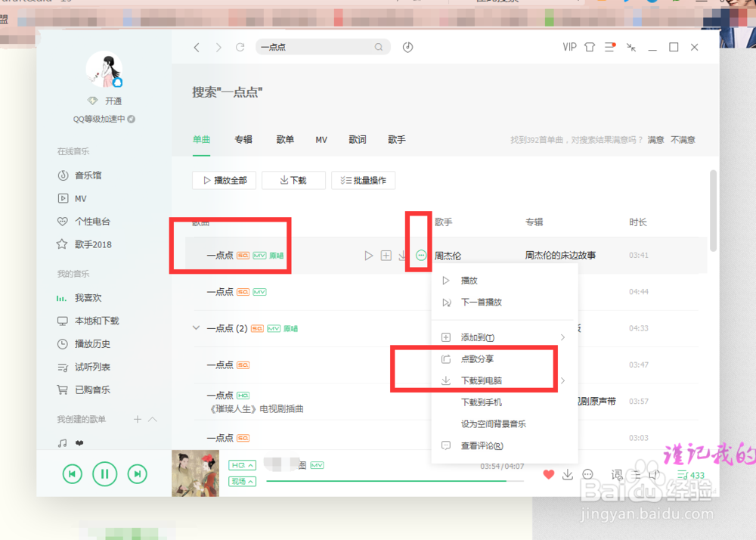
Task: Click the user avatar picture
Action: pos(104,69)
